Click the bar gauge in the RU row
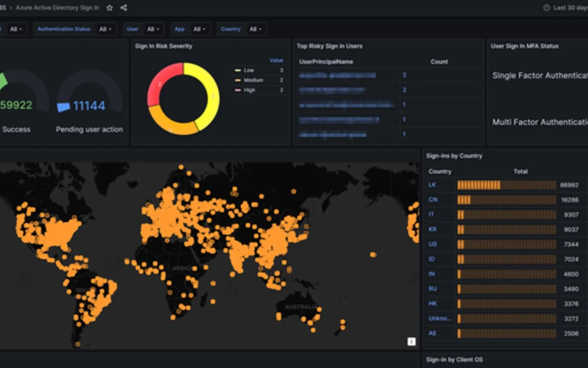 (x=507, y=289)
